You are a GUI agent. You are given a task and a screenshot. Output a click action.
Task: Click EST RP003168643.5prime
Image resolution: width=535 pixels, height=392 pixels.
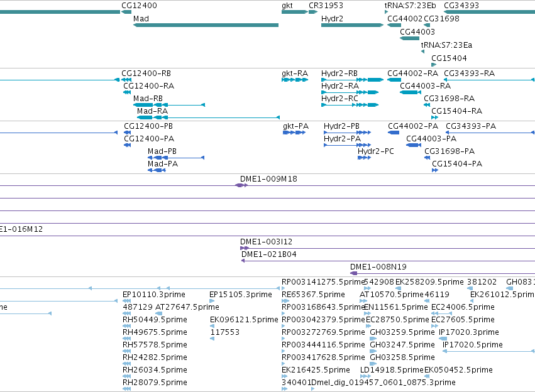323,307
